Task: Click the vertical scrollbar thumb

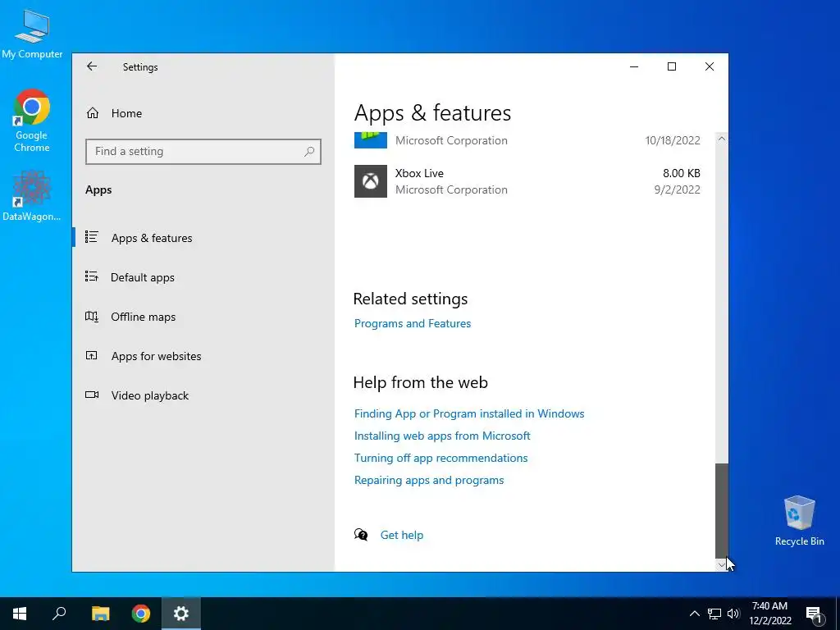Action: tap(722, 510)
